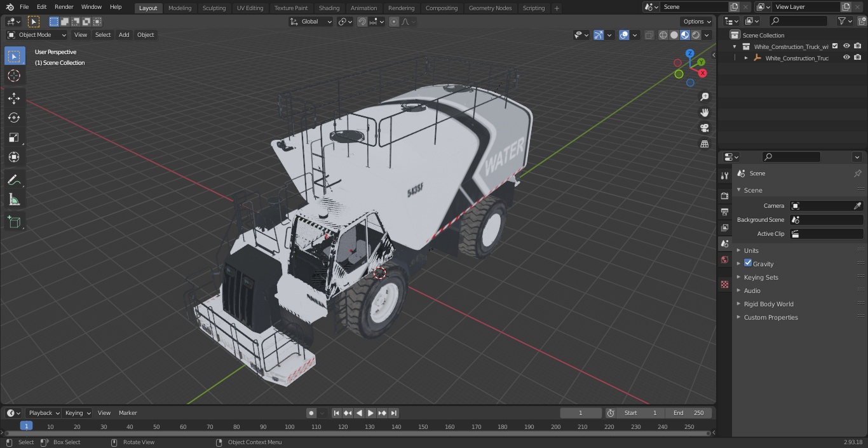Toggle auto keying record button

click(311, 413)
